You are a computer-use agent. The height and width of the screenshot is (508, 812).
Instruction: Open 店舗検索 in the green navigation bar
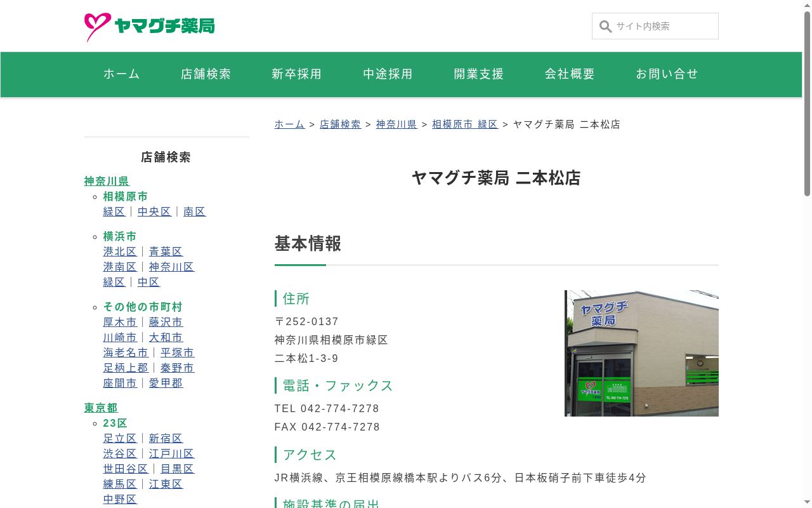pos(206,74)
